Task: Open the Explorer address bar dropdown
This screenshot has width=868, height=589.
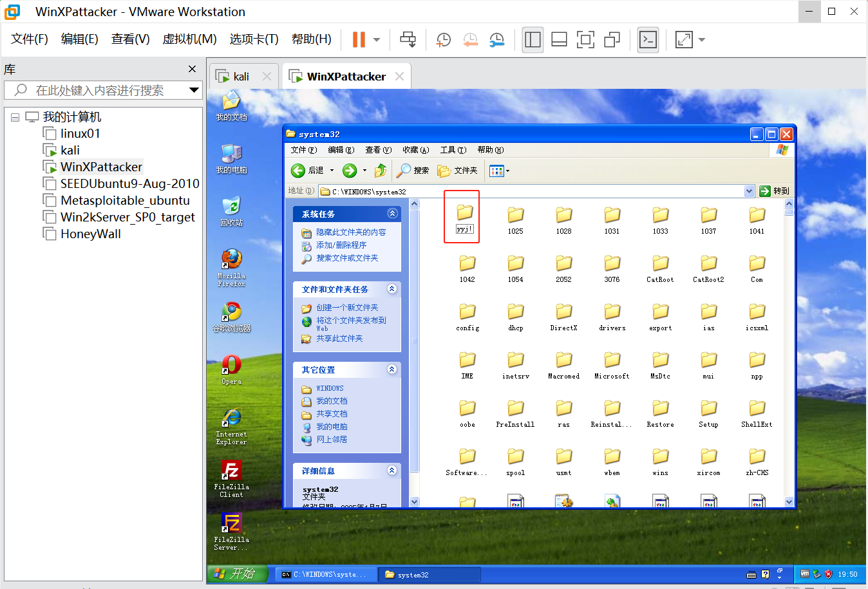Action: [749, 191]
